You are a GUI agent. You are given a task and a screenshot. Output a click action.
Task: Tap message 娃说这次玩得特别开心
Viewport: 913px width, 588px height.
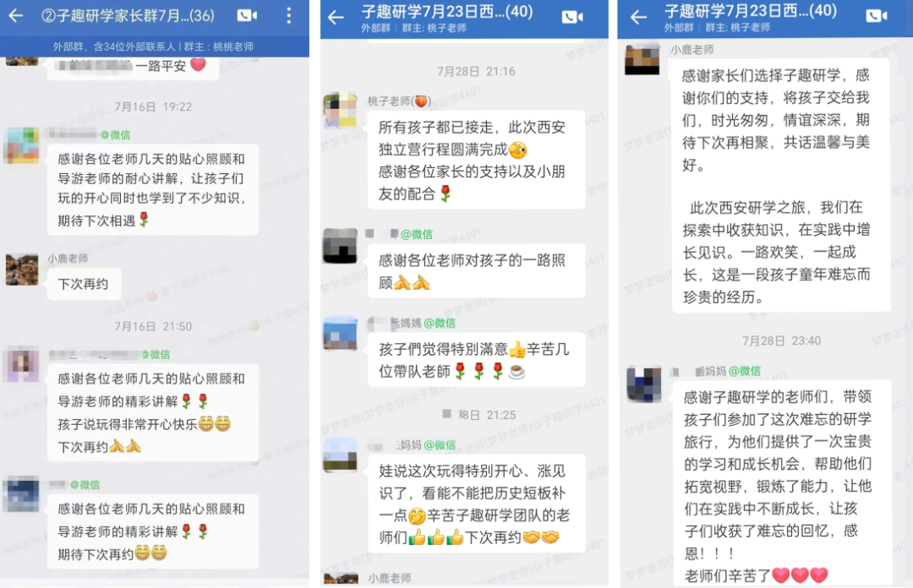pos(476,504)
